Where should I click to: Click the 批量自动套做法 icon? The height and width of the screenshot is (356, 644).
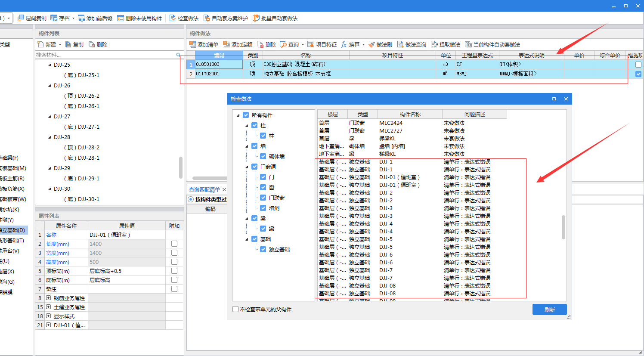point(256,18)
